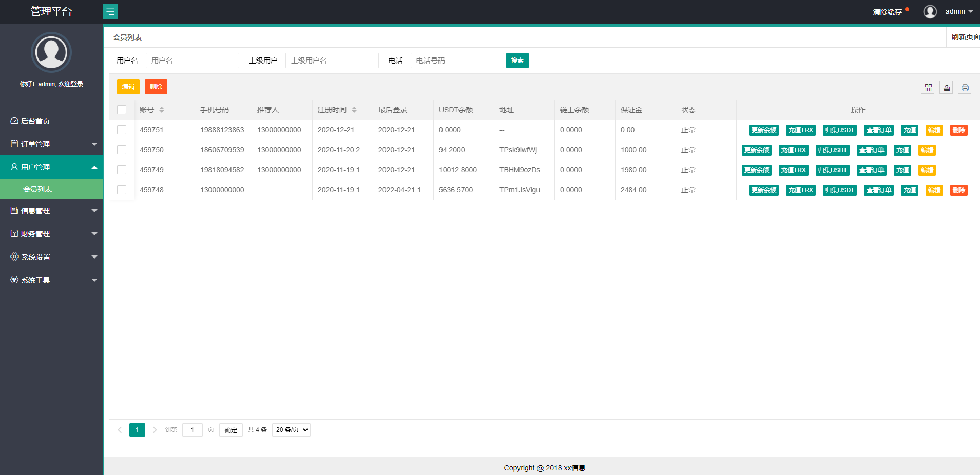Click the 用户名 username input field

click(193, 60)
